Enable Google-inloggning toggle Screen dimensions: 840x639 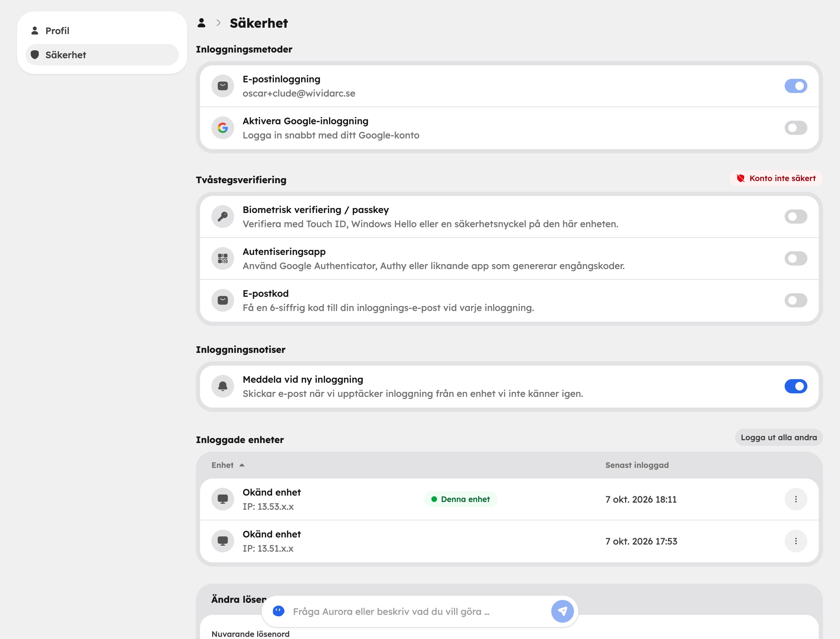point(796,128)
